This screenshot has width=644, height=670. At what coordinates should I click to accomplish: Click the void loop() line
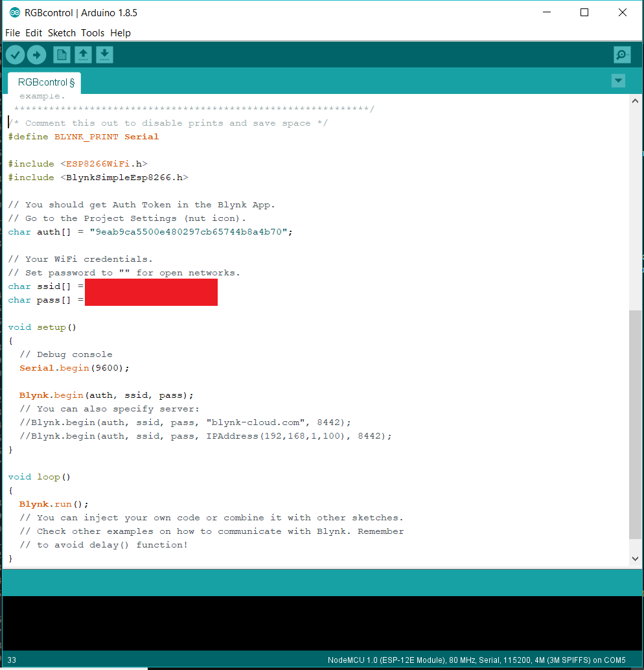click(40, 477)
